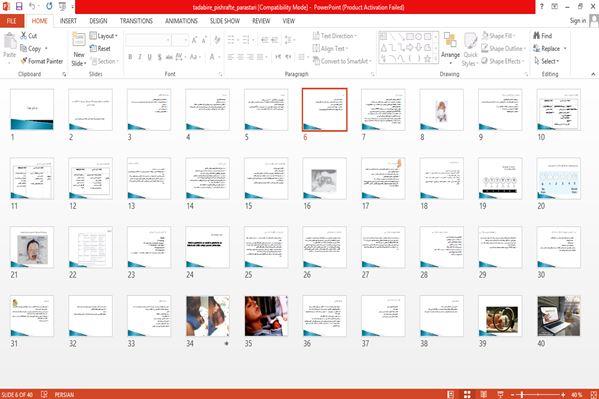The width and height of the screenshot is (599, 399).
Task: Toggle Underline formatting button
Action: [x=149, y=57]
